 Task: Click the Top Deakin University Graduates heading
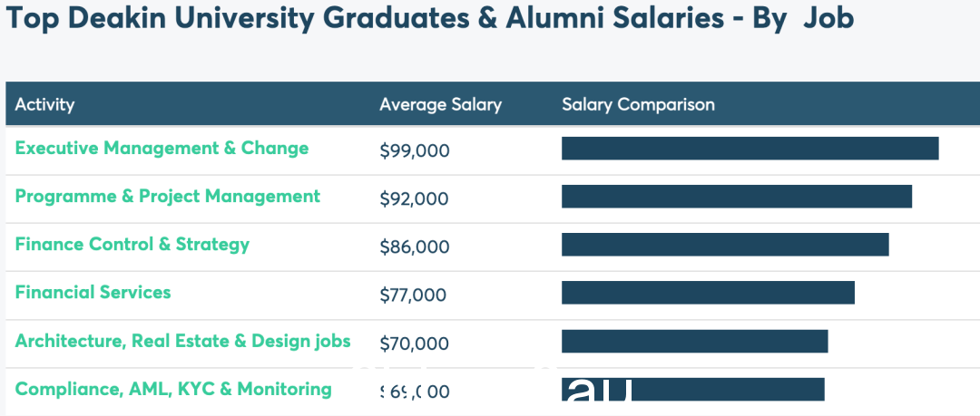click(x=429, y=18)
